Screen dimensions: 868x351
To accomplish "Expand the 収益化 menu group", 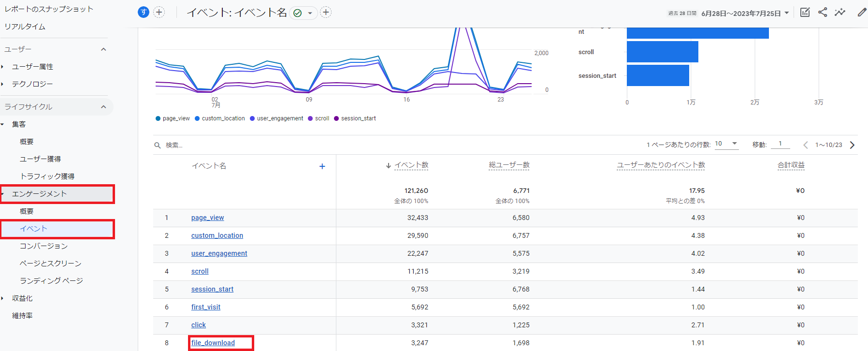I will click(x=22, y=298).
